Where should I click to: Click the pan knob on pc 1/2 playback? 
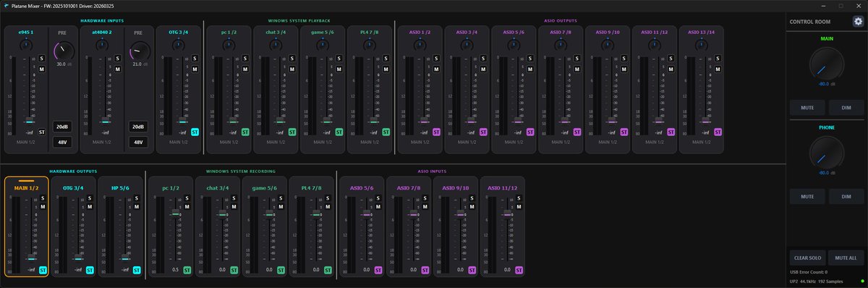[229, 45]
